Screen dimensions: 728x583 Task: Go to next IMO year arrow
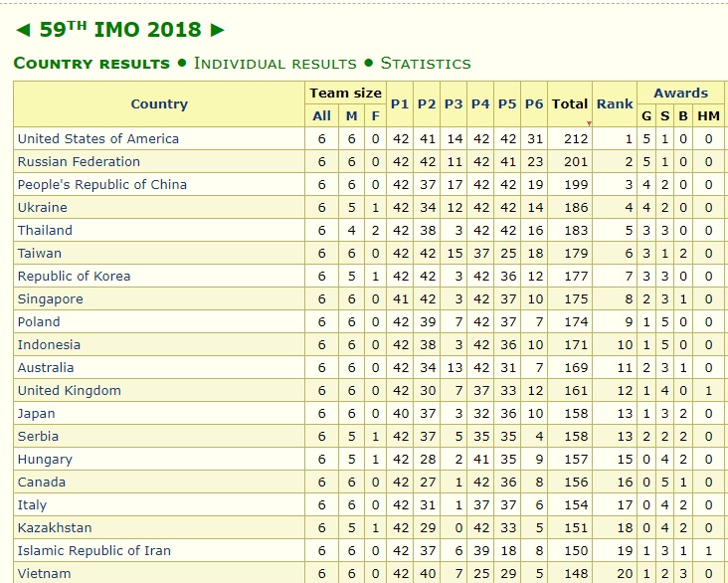pos(218,30)
